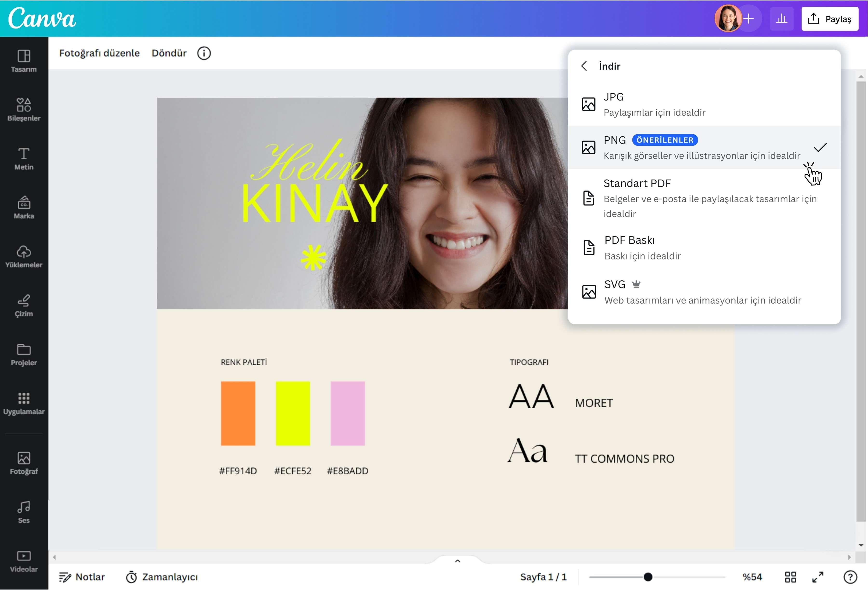The width and height of the screenshot is (868, 590).
Task: Click the Paylaş share button
Action: 829,19
